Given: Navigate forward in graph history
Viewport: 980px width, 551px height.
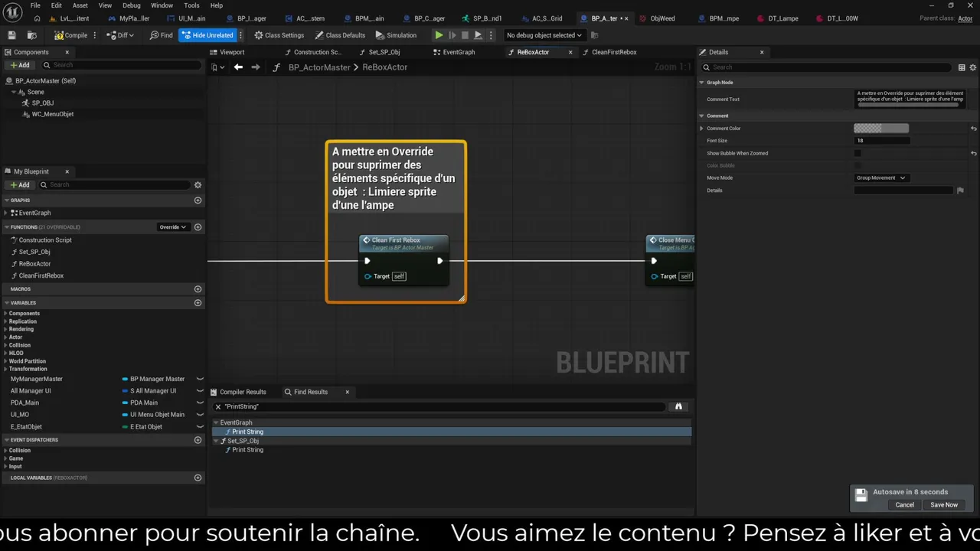Looking at the screenshot, I should [x=256, y=67].
